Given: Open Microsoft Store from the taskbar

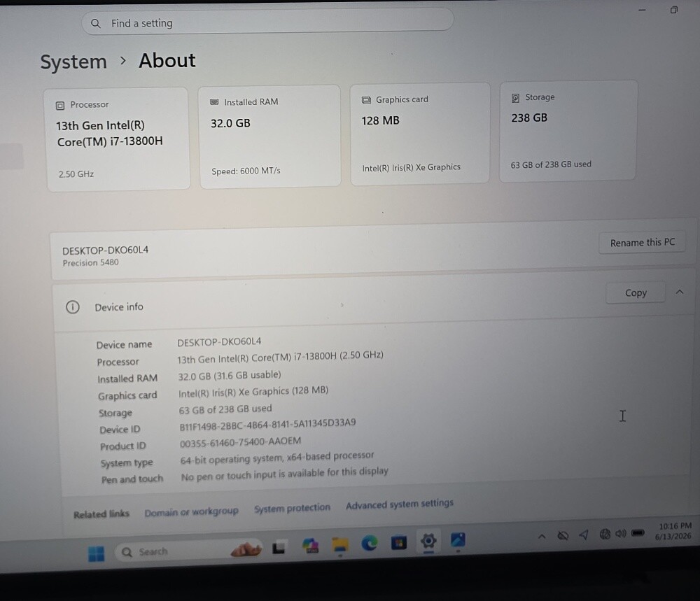Looking at the screenshot, I should point(399,542).
